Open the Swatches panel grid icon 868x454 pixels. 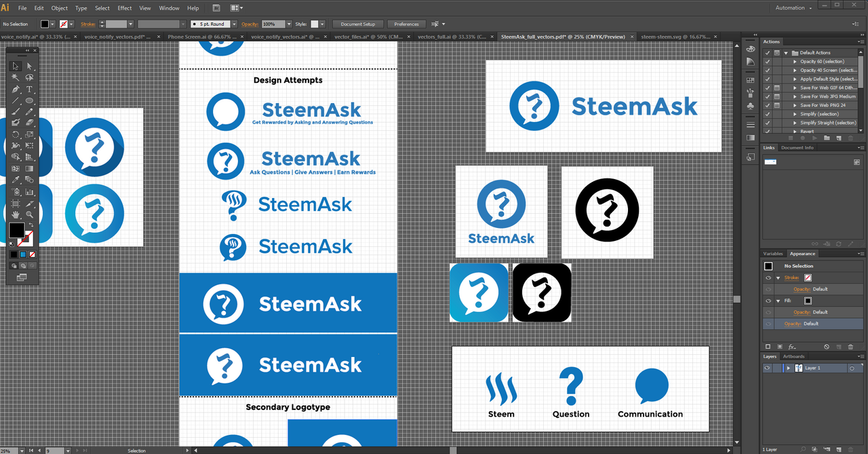[751, 80]
